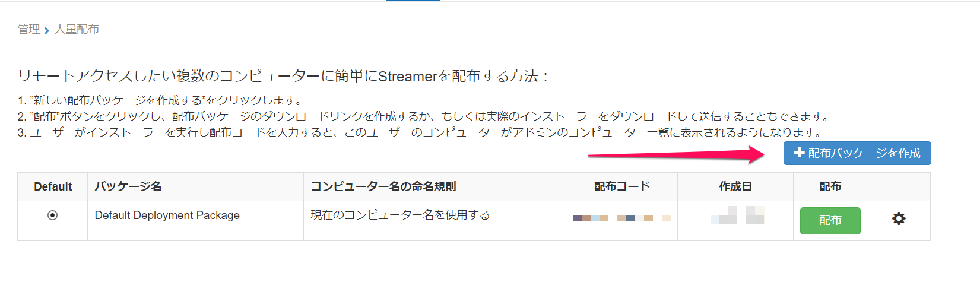This screenshot has width=980, height=298.
Task: Click the 作成日 column header
Action: point(735,186)
